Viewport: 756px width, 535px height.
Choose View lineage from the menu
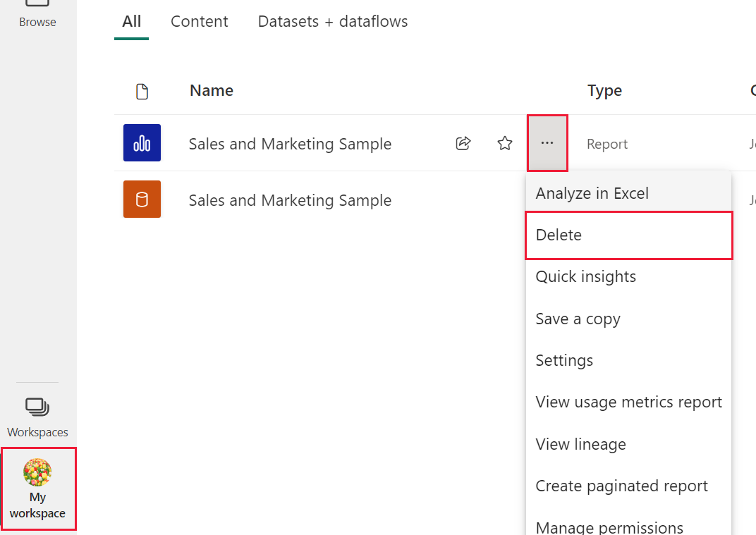628,444
